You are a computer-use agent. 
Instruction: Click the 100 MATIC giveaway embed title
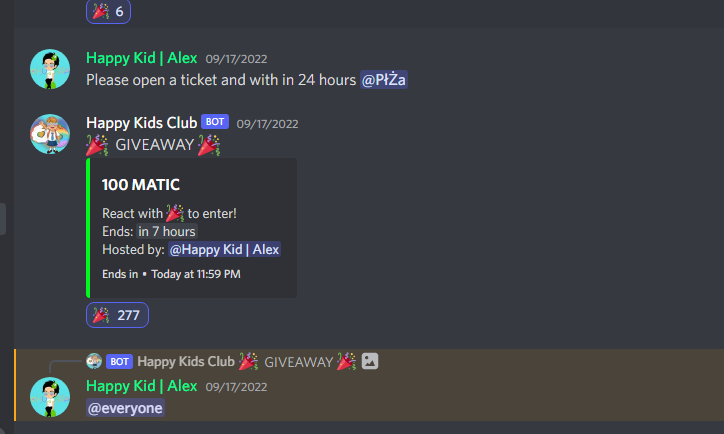coord(141,185)
